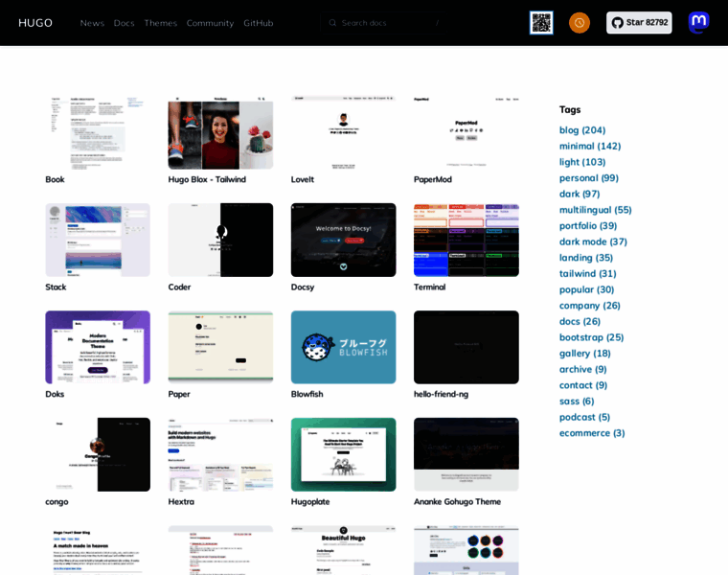The height and width of the screenshot is (575, 728).
Task: Click the Blowfish theme title
Action: tap(307, 394)
